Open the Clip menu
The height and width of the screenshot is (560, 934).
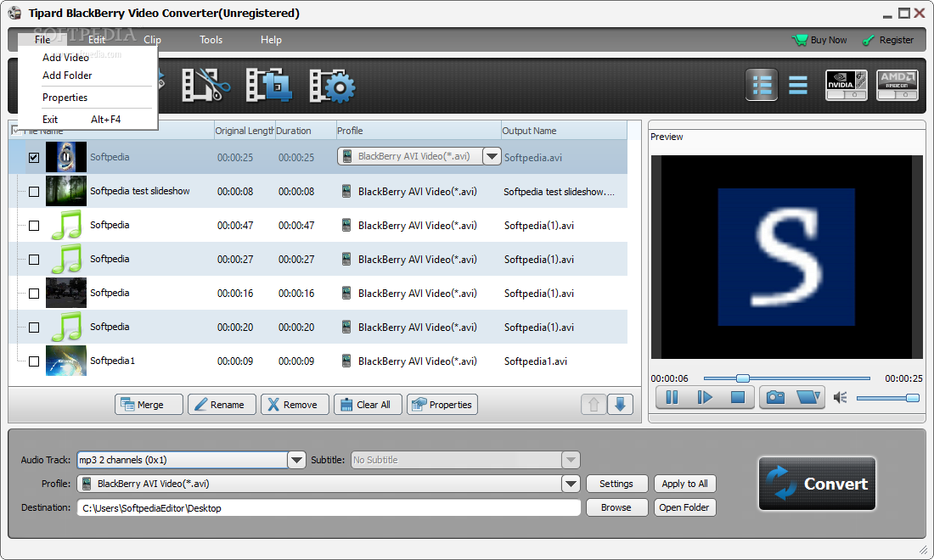(x=153, y=40)
